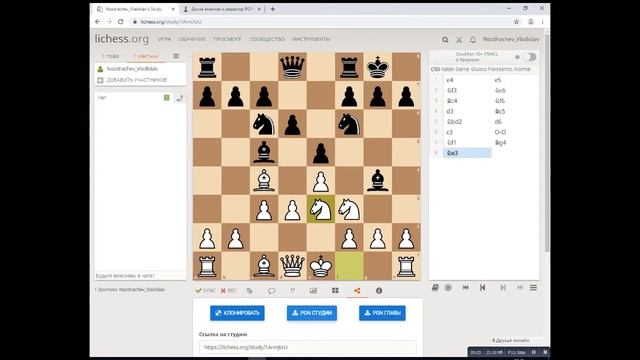Image resolution: width=640 pixels, height=360 pixels.
Task: Click the page vertical scrollbar
Action: [547, 143]
